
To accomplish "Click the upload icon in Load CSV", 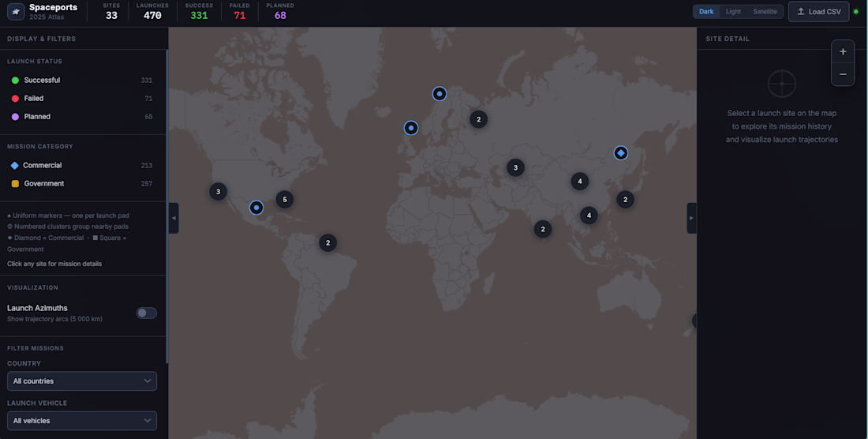I will pyautogui.click(x=800, y=12).
